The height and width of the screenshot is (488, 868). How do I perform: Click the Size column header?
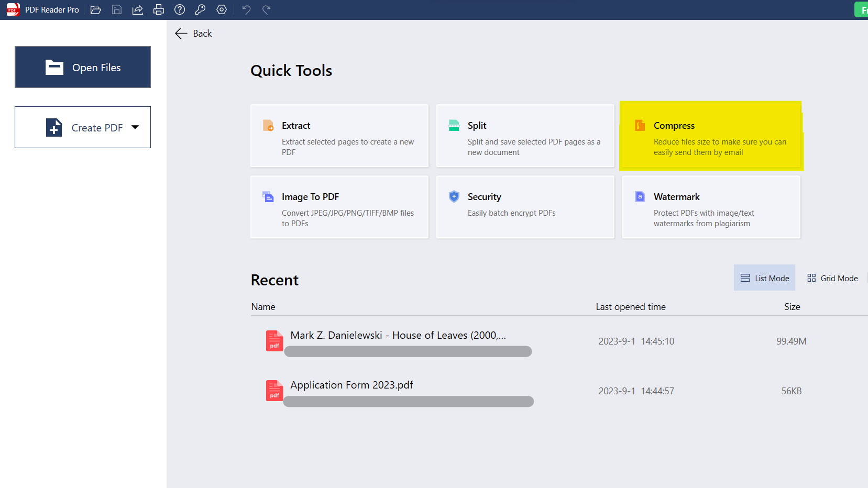coord(792,307)
